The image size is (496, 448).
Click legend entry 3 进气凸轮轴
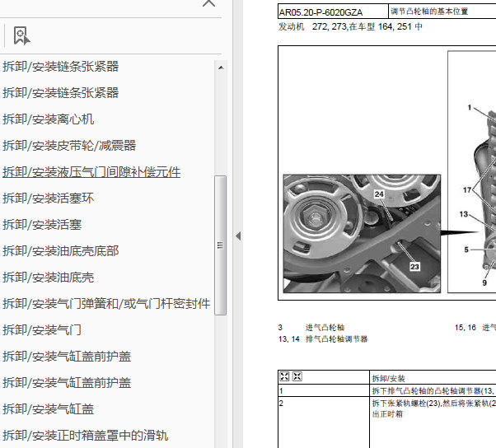click(311, 328)
